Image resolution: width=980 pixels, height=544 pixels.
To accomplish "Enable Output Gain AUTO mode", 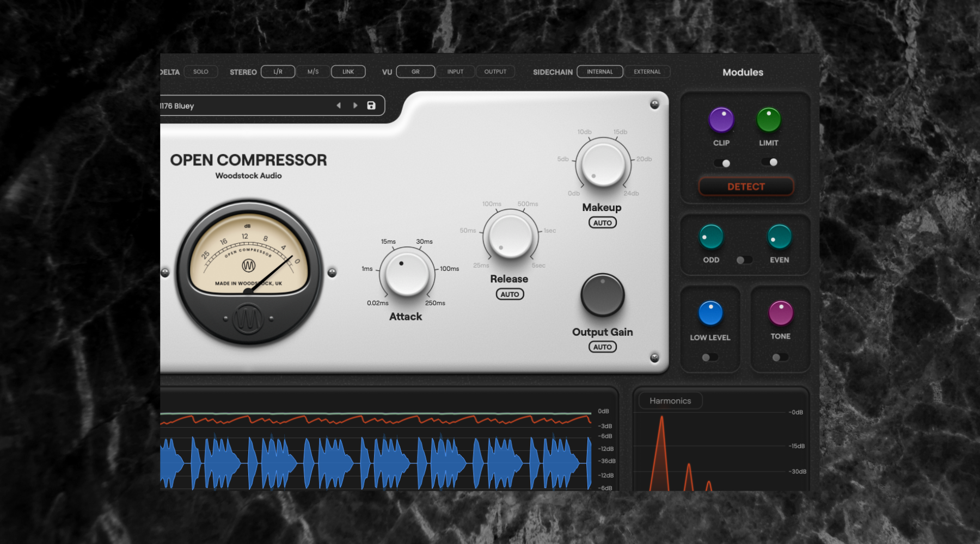I will coord(603,347).
